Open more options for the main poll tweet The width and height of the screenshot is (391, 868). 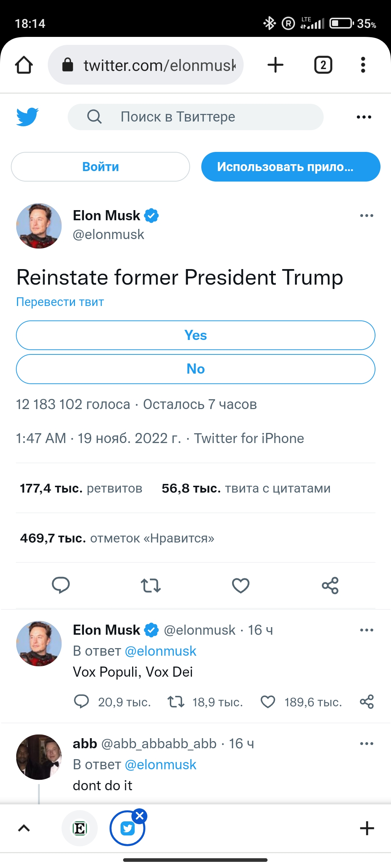pyautogui.click(x=366, y=216)
